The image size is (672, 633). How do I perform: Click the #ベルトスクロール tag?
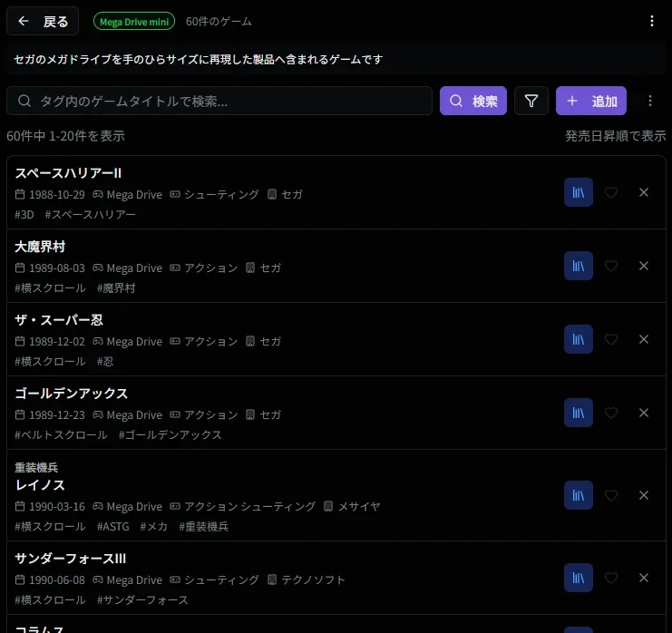pos(61,434)
